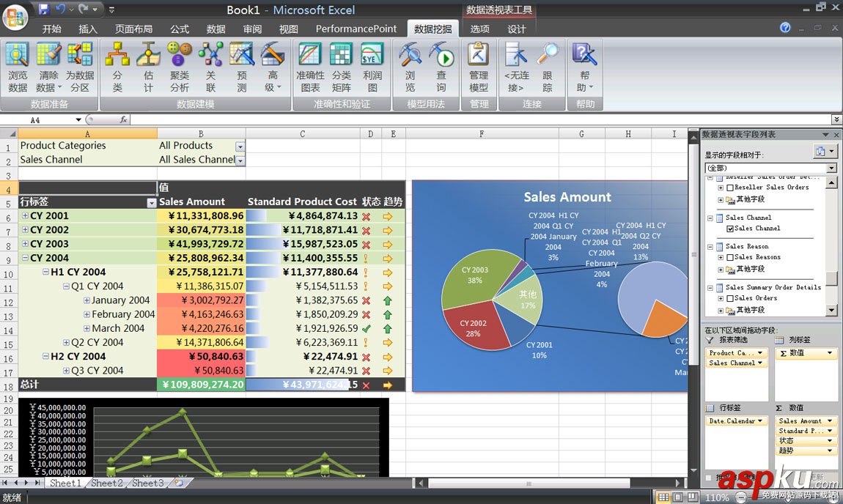843x504 pixels.
Task: Open the Sheet3 worksheet tab
Action: (x=147, y=483)
